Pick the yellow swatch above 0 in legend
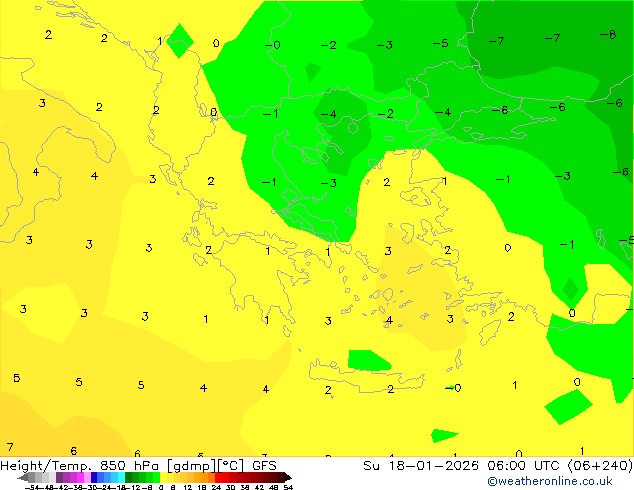The width and height of the screenshot is (634, 490). (x=163, y=477)
